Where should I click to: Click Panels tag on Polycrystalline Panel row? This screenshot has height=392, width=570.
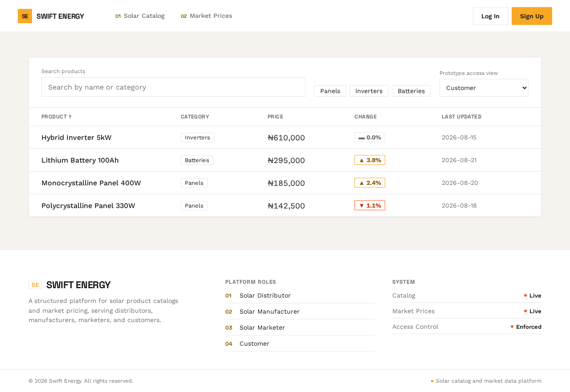(x=194, y=205)
